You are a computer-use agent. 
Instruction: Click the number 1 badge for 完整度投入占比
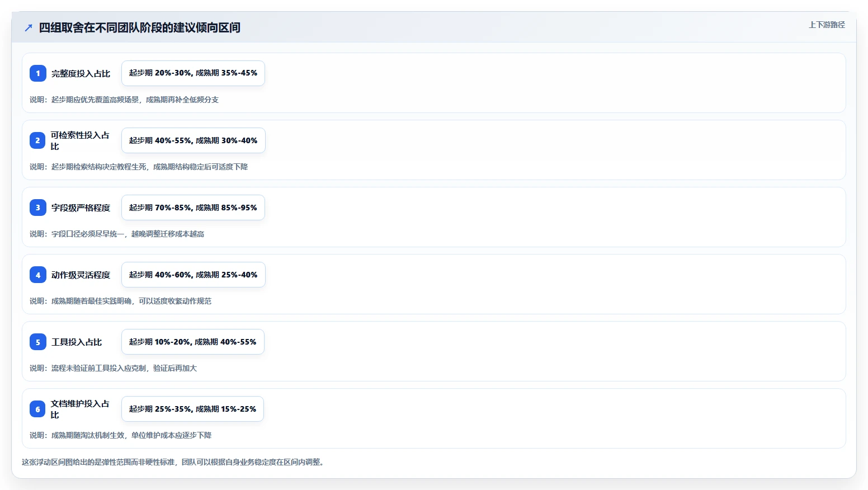coord(38,73)
